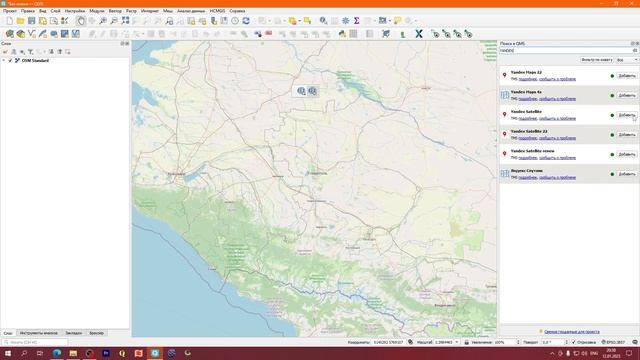Viewport: 640px width, 360px height.
Task: Open the Вектор menu
Action: (115, 11)
